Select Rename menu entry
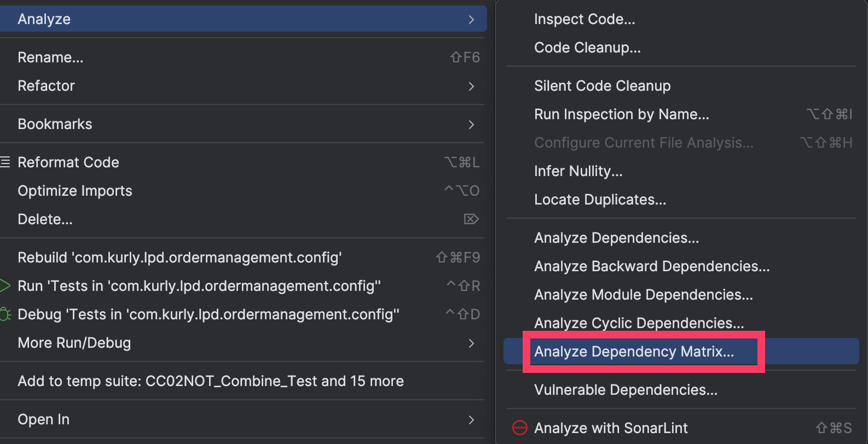Screen dimensions: 868x444 (x=50, y=57)
